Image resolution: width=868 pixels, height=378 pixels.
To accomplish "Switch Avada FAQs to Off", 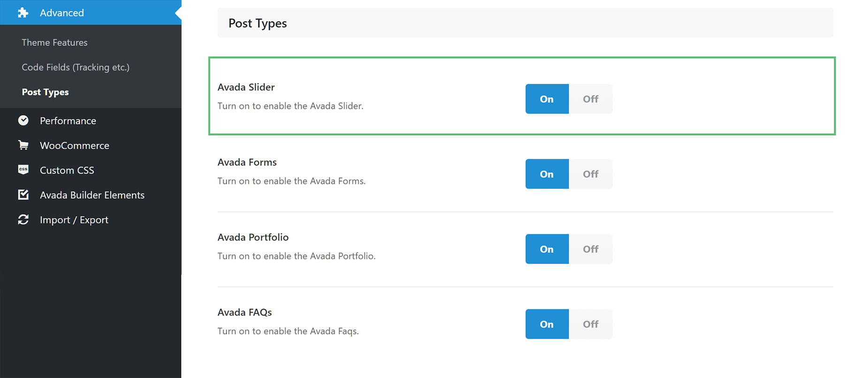I will click(591, 324).
